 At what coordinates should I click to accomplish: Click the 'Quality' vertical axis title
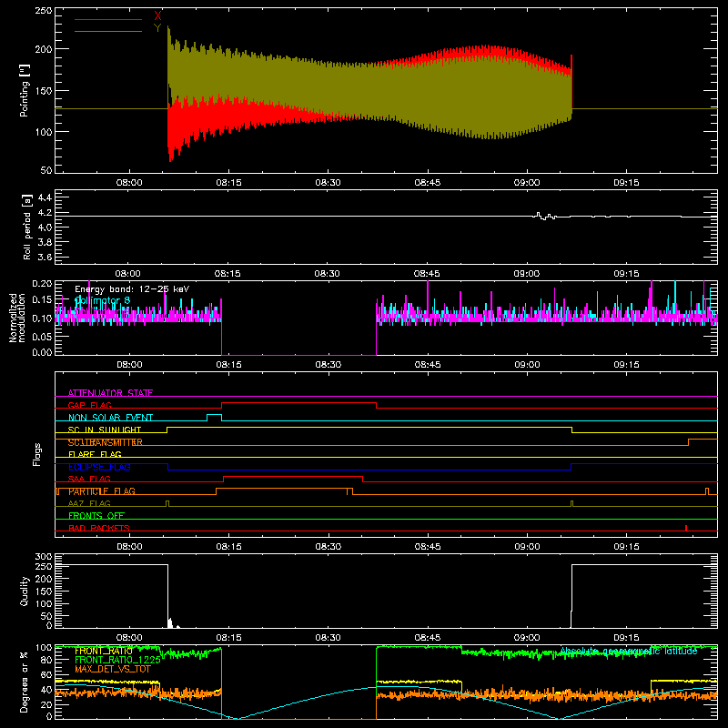[x=25, y=591]
